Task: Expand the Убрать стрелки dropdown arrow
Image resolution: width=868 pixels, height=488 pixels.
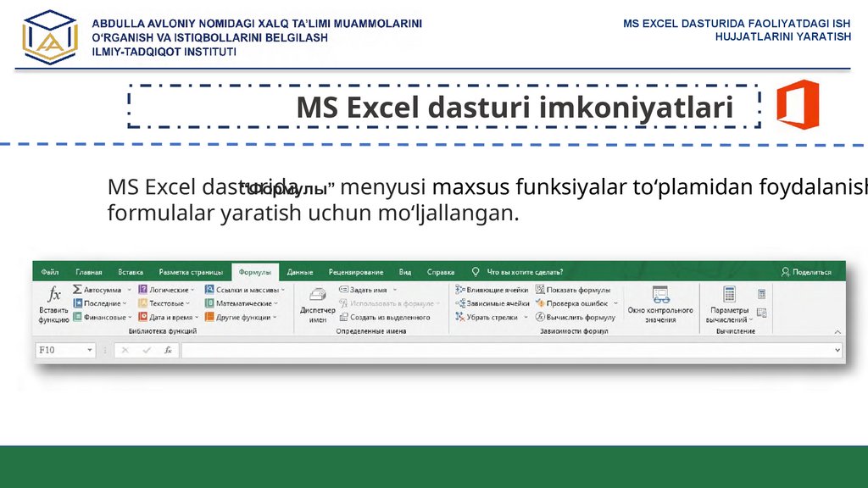Action: pos(526,318)
